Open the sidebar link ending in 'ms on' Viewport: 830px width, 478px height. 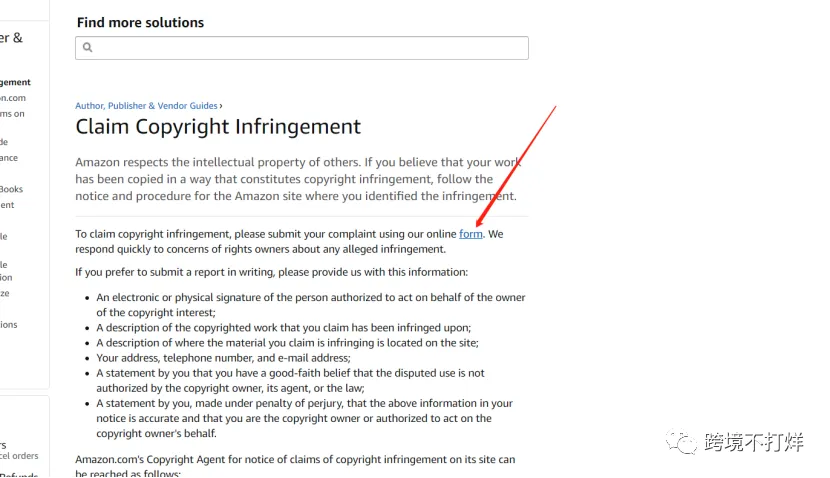12,114
